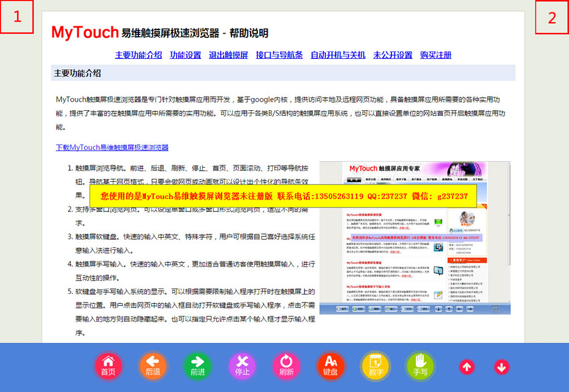Open the 主要功能介绍 link
Viewport: 569px width, 392px height.
(138, 55)
